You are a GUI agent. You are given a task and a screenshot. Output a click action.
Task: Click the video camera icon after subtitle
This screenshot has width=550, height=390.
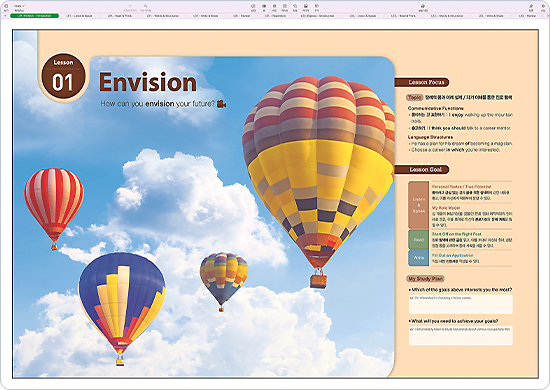point(221,104)
